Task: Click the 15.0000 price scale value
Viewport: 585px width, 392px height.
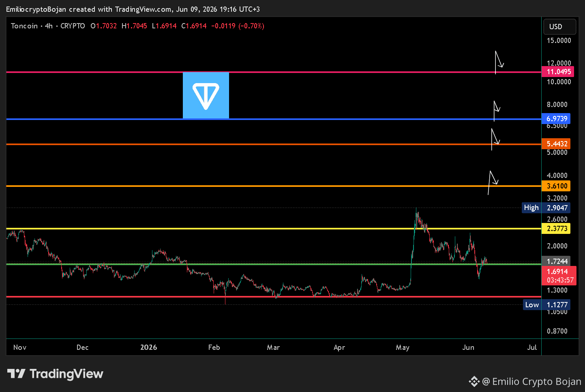Action: tap(559, 41)
